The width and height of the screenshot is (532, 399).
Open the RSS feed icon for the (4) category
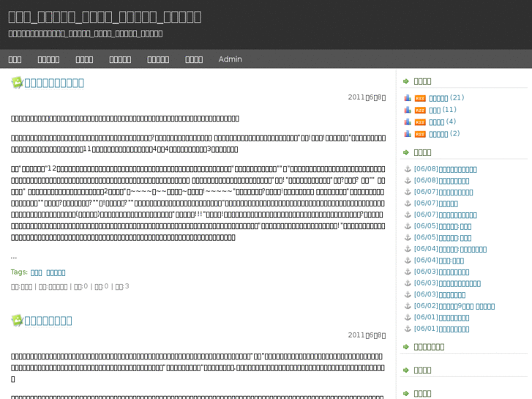[420, 122]
